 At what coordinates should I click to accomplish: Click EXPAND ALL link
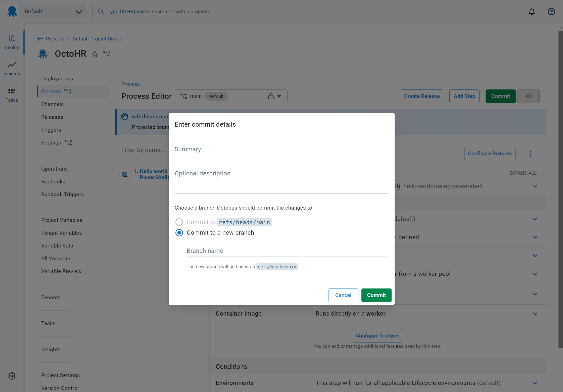point(523,173)
